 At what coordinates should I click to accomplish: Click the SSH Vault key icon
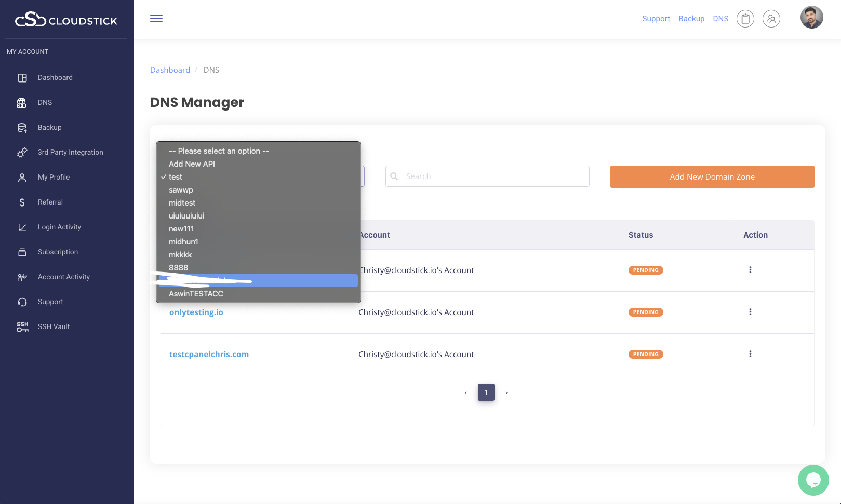click(22, 326)
